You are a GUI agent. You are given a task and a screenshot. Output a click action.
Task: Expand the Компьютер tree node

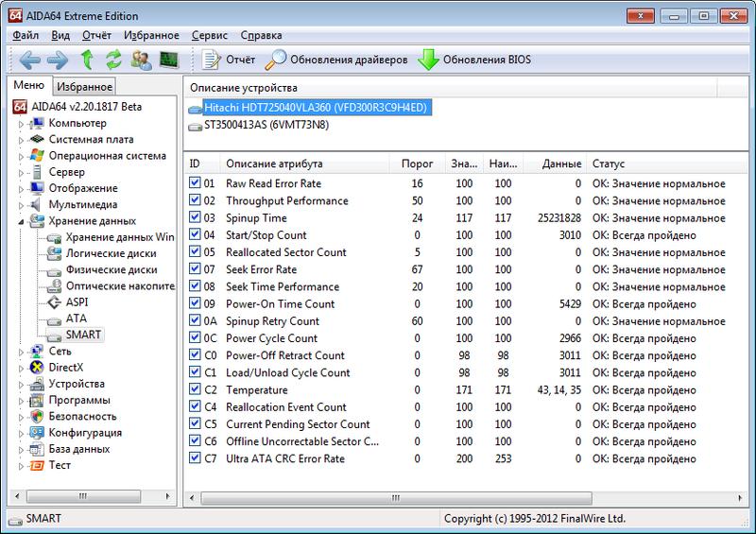point(21,124)
